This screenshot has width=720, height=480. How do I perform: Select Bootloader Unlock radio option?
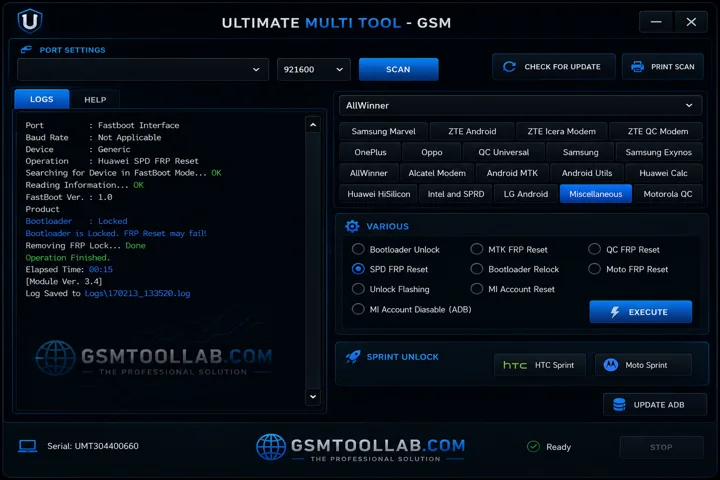pyautogui.click(x=358, y=249)
